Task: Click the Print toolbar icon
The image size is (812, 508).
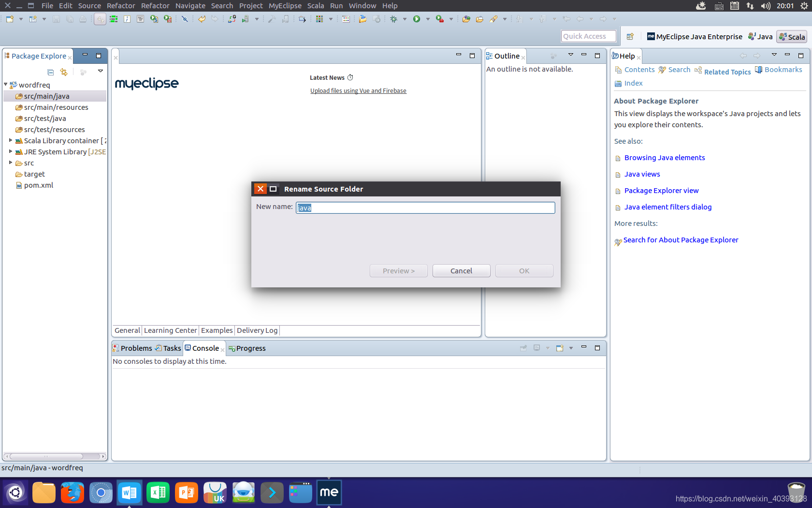Action: 82,19
